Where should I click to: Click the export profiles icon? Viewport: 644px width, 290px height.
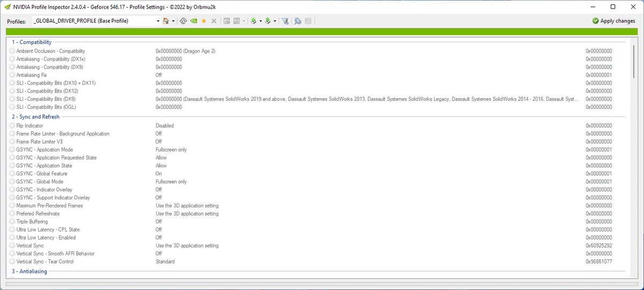253,21
